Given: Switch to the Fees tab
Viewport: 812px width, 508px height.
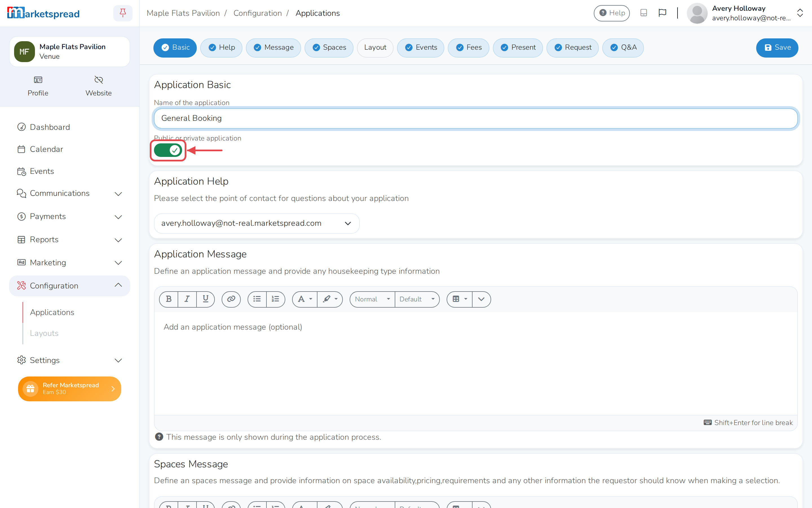Looking at the screenshot, I should [x=468, y=48].
